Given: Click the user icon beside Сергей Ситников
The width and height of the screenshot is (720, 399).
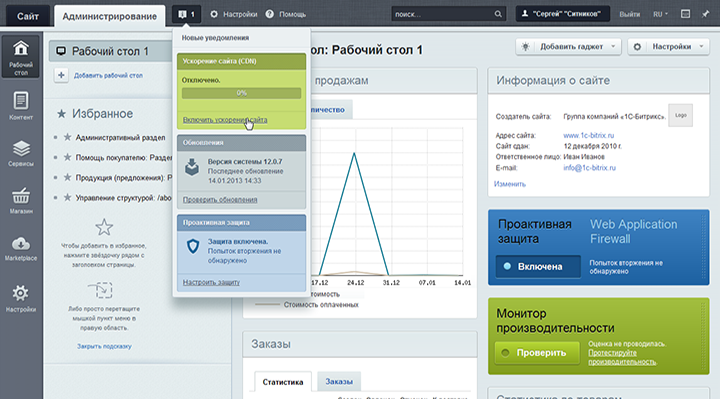Looking at the screenshot, I should point(524,14).
